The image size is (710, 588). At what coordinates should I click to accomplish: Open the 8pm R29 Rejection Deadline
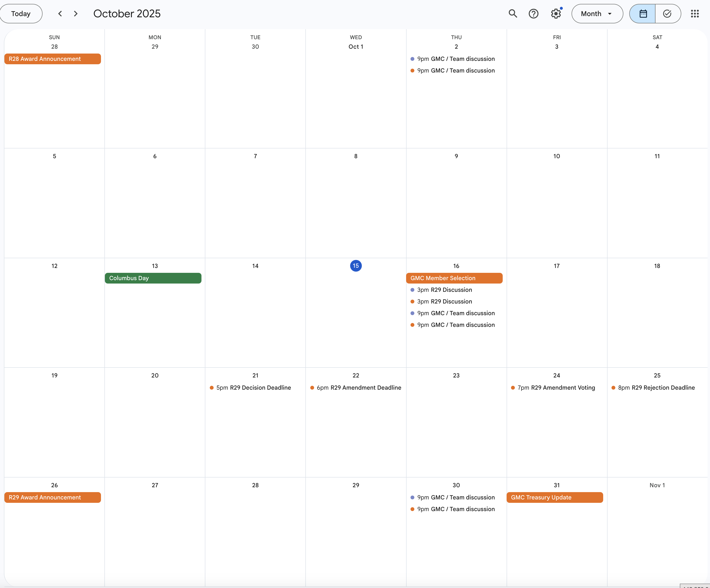[656, 387]
